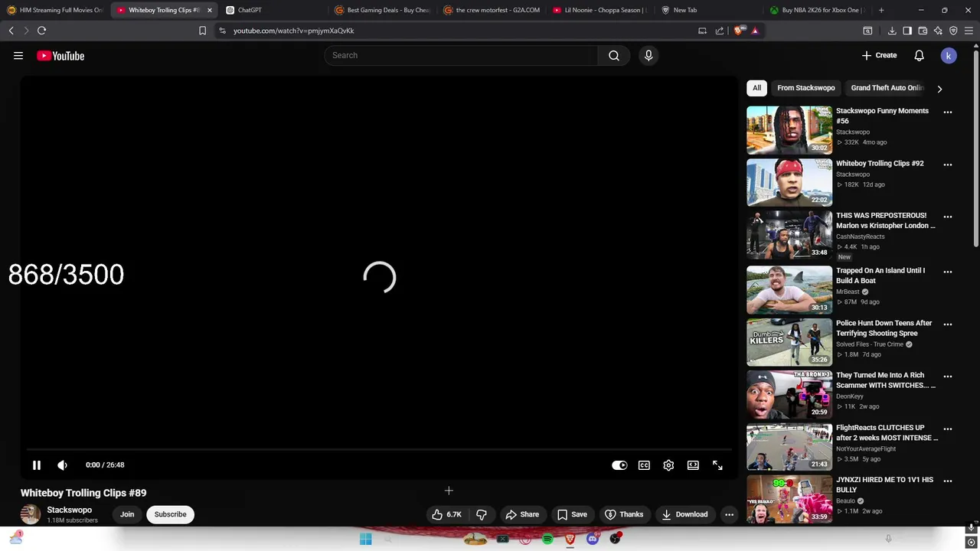Subscribe to Stackswopo channel
This screenshot has width=980, height=551.
click(x=170, y=514)
